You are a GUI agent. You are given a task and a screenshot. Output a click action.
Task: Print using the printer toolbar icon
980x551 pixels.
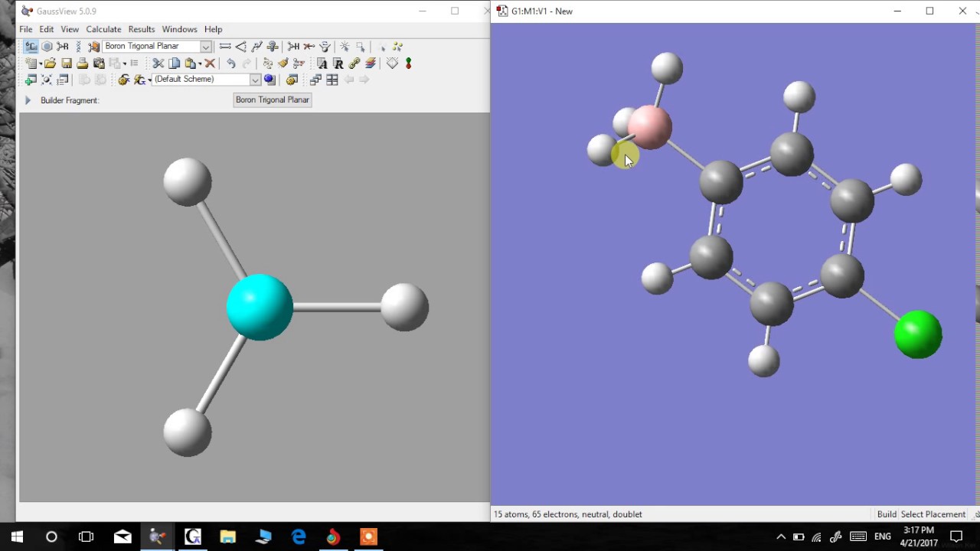click(83, 63)
